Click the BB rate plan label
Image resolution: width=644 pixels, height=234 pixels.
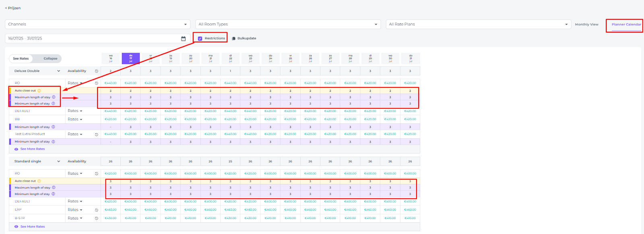[x=17, y=119]
